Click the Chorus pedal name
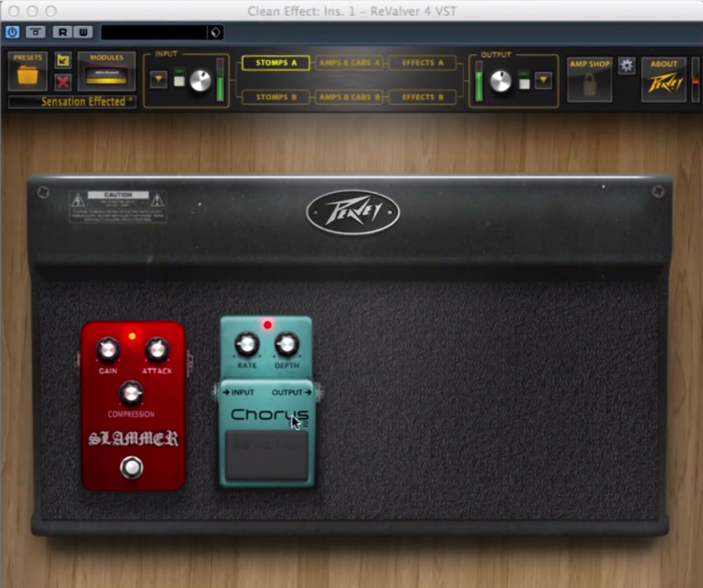Screen dimensions: 703x588 click(270, 415)
